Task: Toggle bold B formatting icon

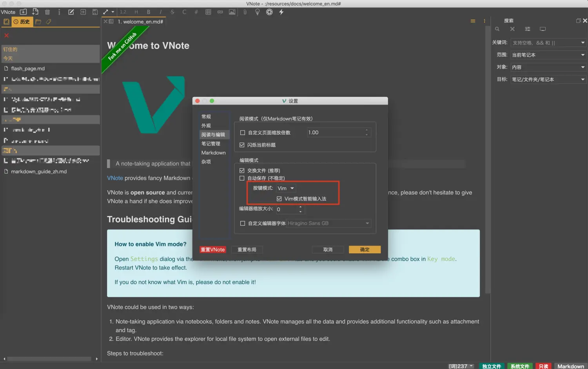Action: tap(149, 12)
